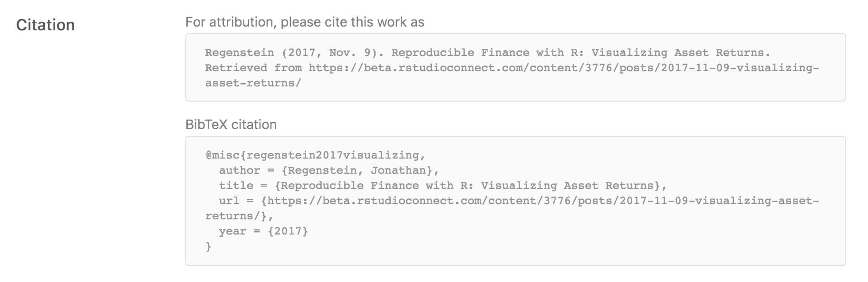The image size is (868, 282).
Task: Click the 'BibTeX citation' label
Action: pyautogui.click(x=231, y=124)
